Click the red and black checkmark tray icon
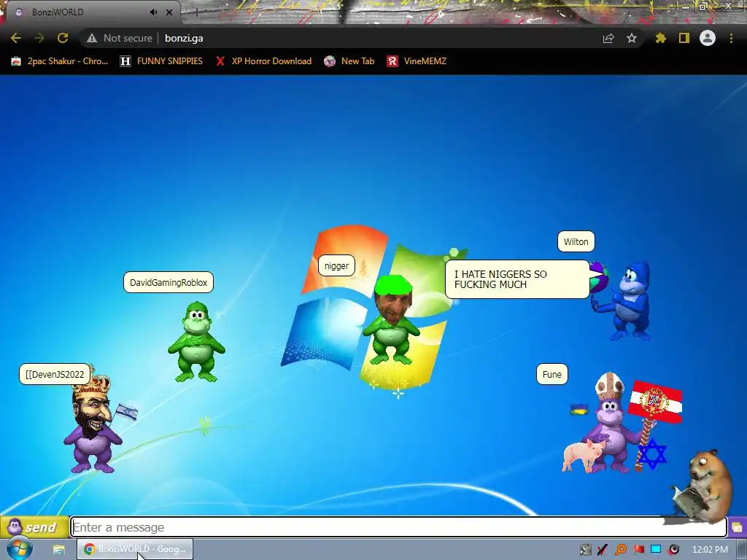The height and width of the screenshot is (560, 747). tap(603, 550)
